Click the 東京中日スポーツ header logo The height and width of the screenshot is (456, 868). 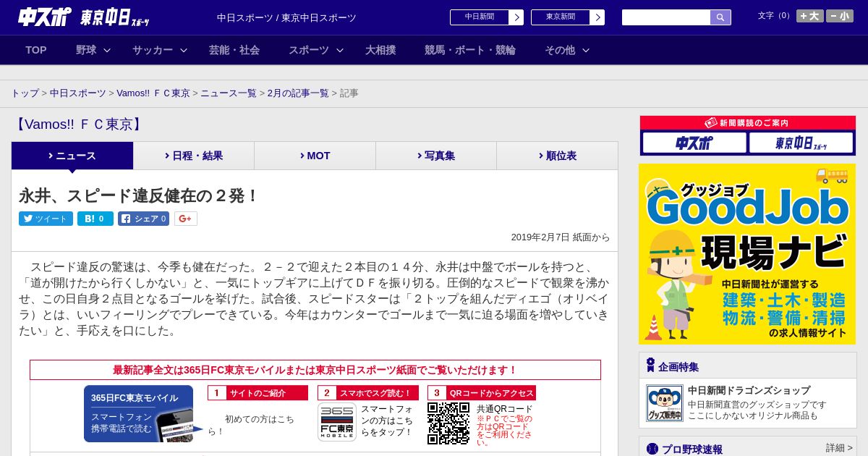(115, 18)
